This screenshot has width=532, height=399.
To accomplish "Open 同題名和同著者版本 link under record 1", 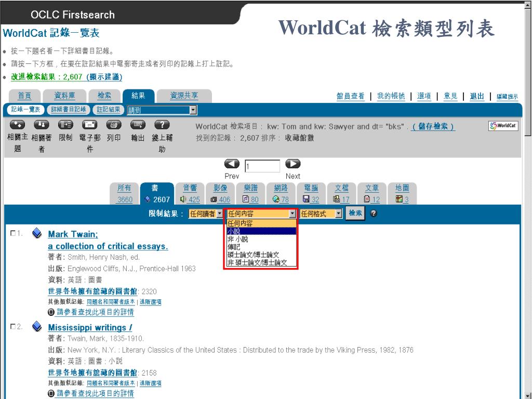I will [x=111, y=302].
